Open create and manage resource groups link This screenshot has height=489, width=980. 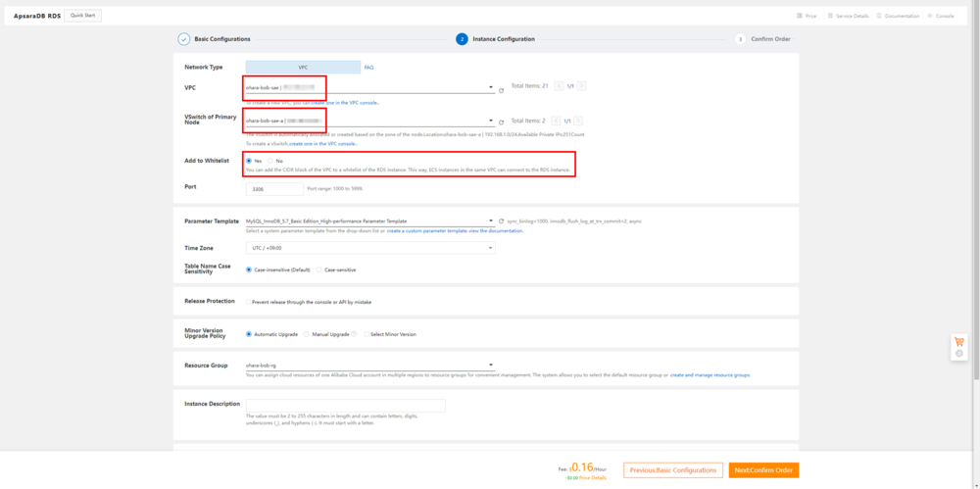point(710,375)
